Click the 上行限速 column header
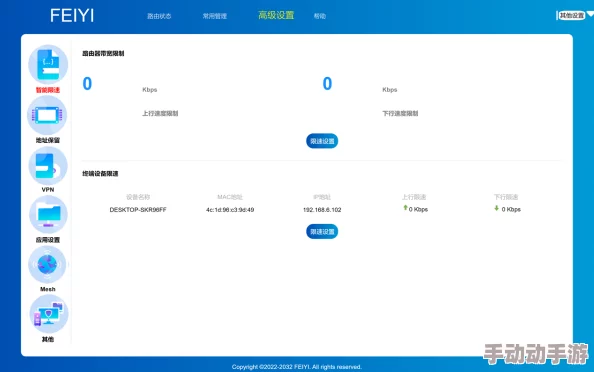The width and height of the screenshot is (594, 372). [x=414, y=197]
